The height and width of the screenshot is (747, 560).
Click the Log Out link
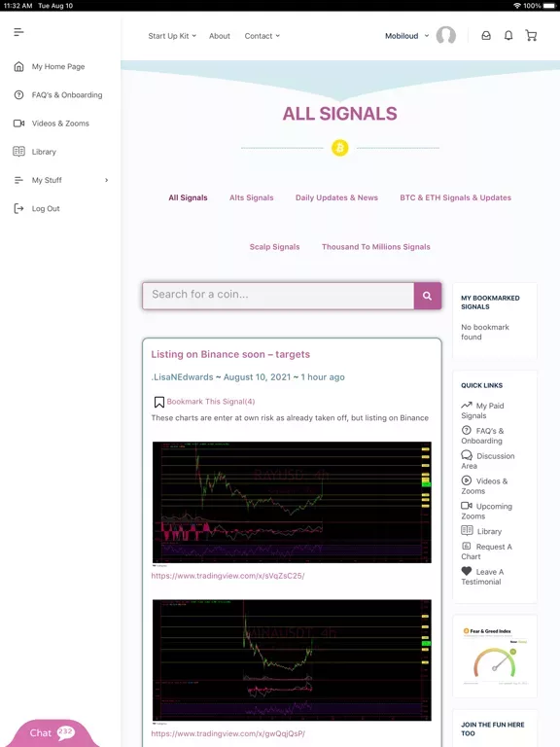point(46,209)
